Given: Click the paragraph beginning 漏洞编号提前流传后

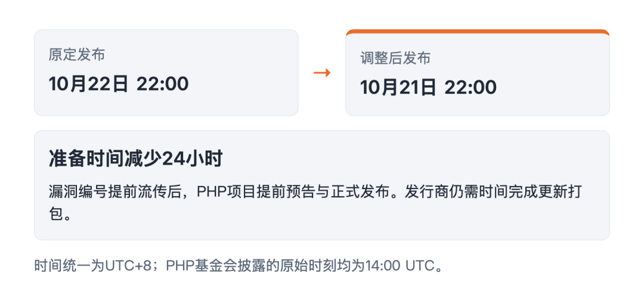Looking at the screenshot, I should click(315, 202).
